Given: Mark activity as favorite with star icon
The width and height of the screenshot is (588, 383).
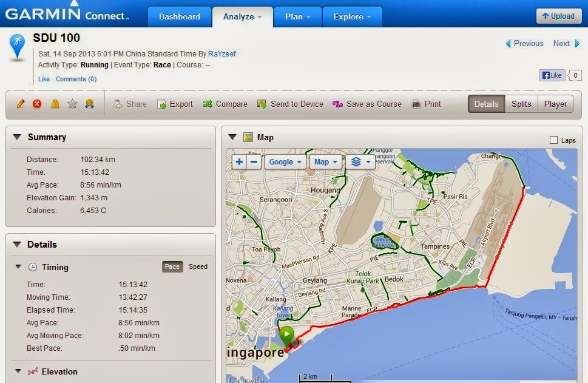Looking at the screenshot, I should click(x=72, y=104).
